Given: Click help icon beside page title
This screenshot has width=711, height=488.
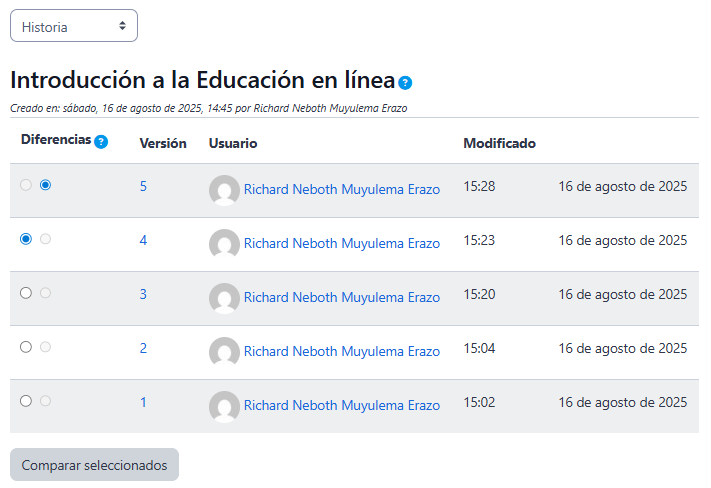Looking at the screenshot, I should click(x=405, y=83).
